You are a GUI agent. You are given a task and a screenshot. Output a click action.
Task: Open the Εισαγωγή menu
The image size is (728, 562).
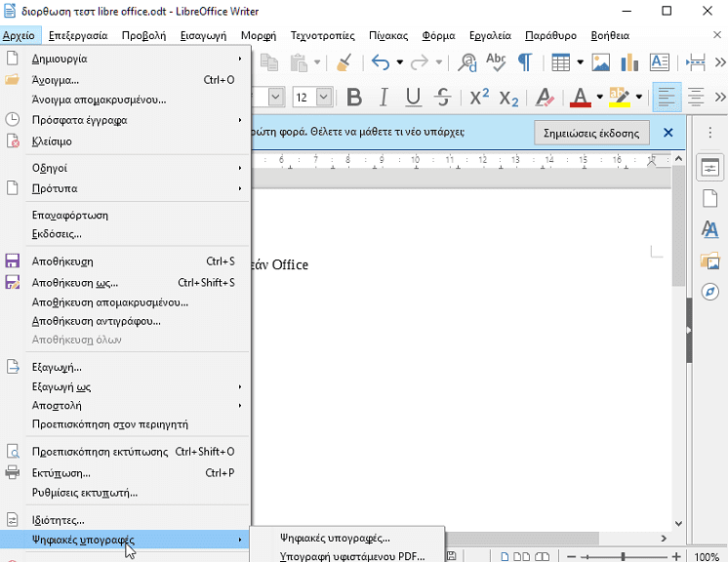click(x=203, y=36)
